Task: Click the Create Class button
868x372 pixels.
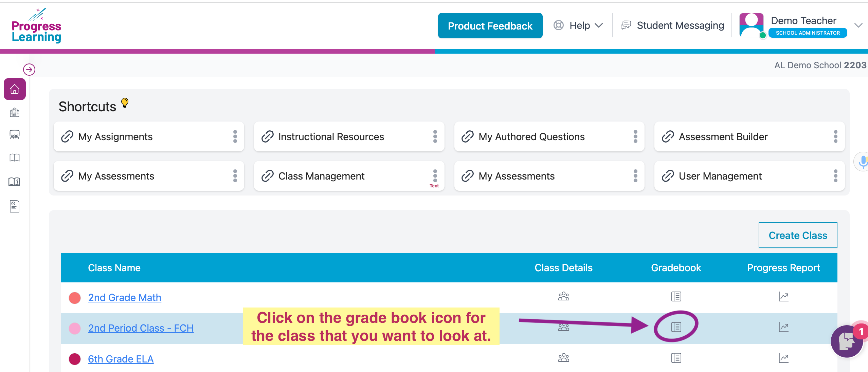Action: click(798, 235)
